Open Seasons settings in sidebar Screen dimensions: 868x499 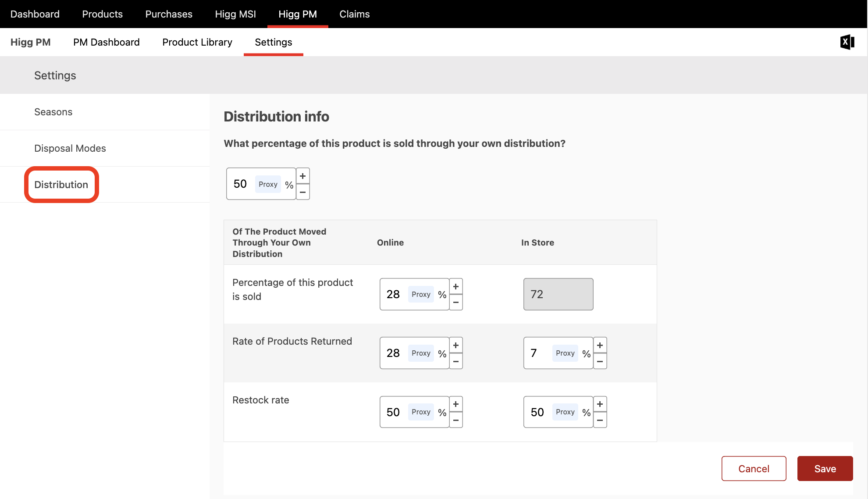click(105, 112)
